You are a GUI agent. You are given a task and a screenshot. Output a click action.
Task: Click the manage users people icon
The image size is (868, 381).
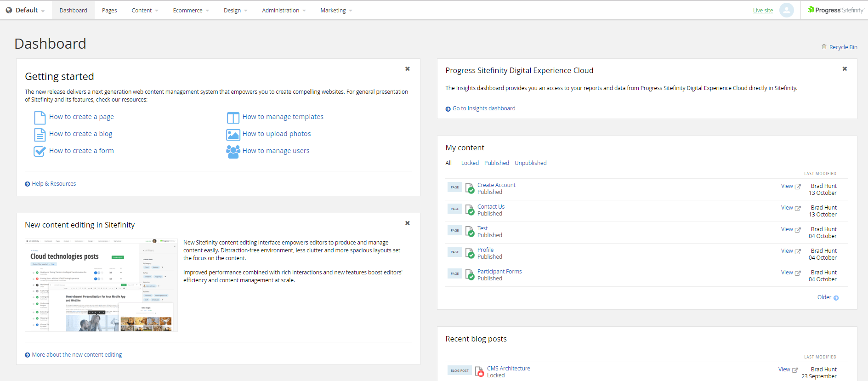233,152
